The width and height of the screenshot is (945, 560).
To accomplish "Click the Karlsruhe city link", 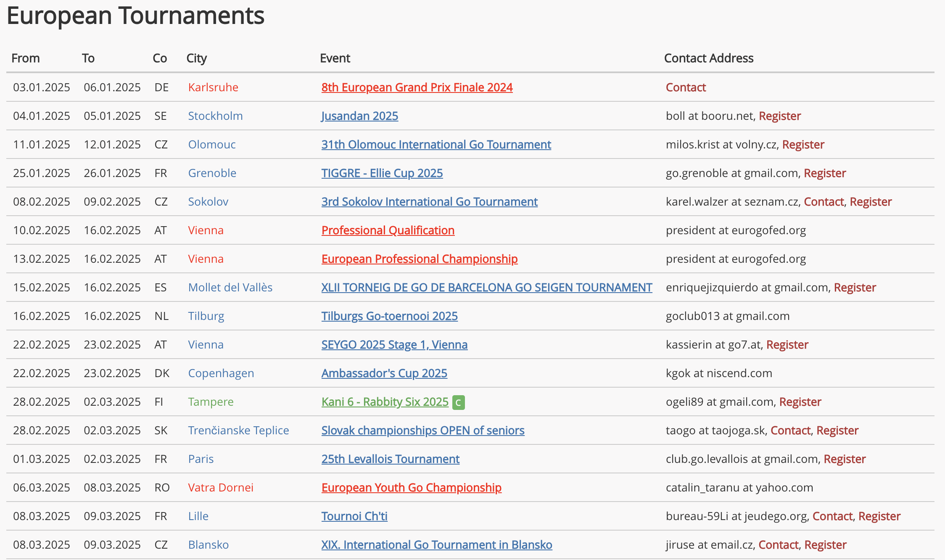I will coord(213,87).
